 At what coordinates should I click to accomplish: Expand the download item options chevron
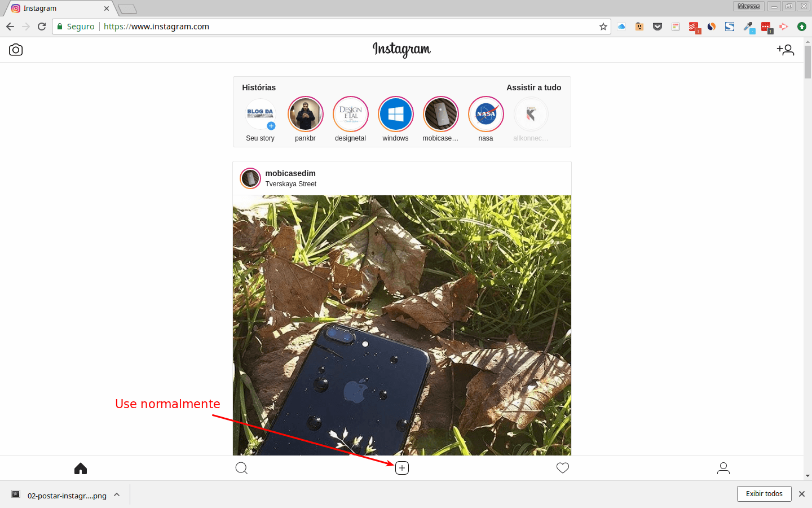tap(117, 494)
